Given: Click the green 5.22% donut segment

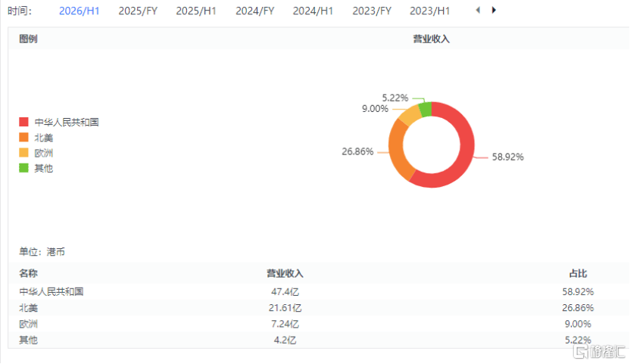Looking at the screenshot, I should coord(426,110).
